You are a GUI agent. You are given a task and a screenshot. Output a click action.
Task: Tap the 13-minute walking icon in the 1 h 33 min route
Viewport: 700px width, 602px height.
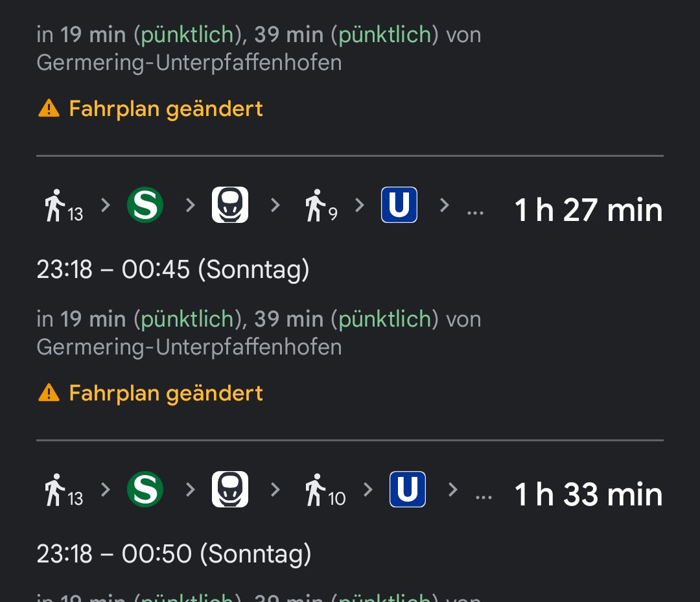pos(63,491)
